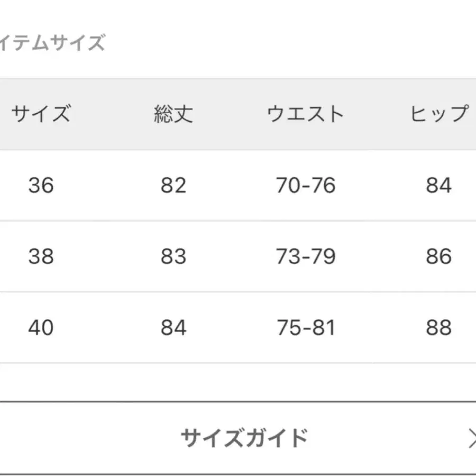Click total length 84 for size 40
This screenshot has height=476, width=476.
pyautogui.click(x=174, y=327)
